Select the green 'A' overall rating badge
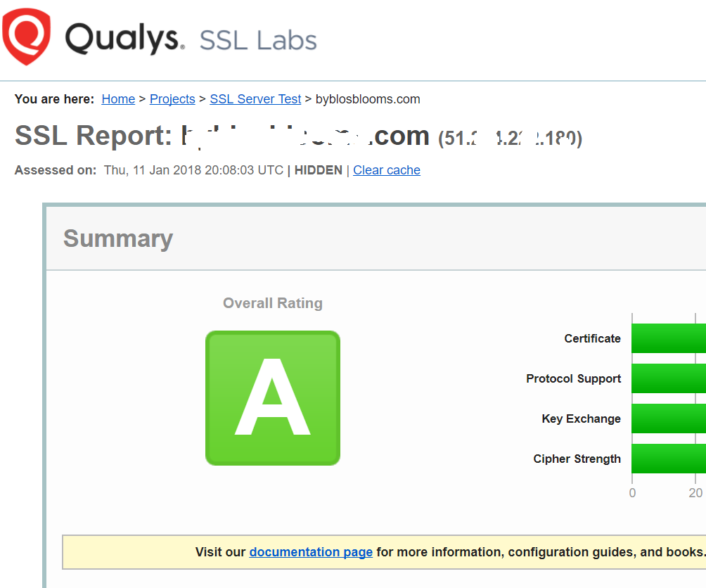This screenshot has width=706, height=588. pyautogui.click(x=273, y=398)
